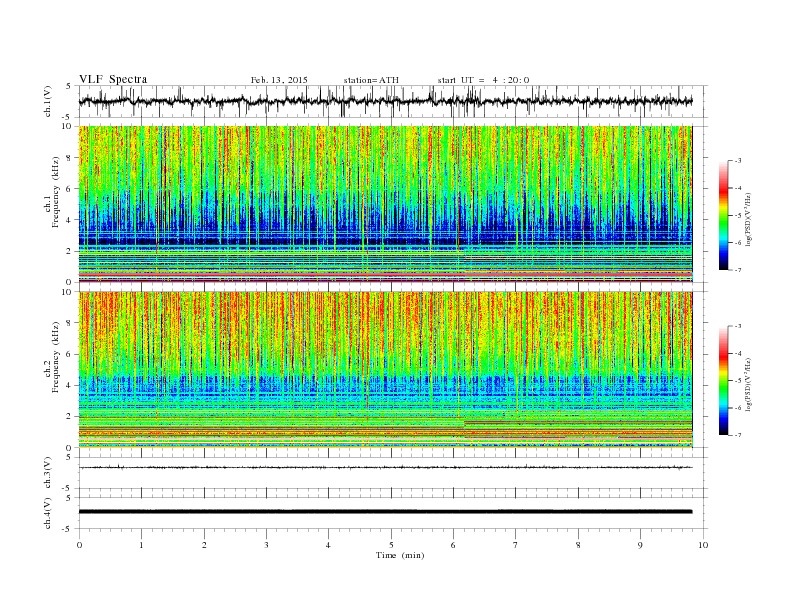
Task: Click the time axis tick label "4"
Action: 328,545
